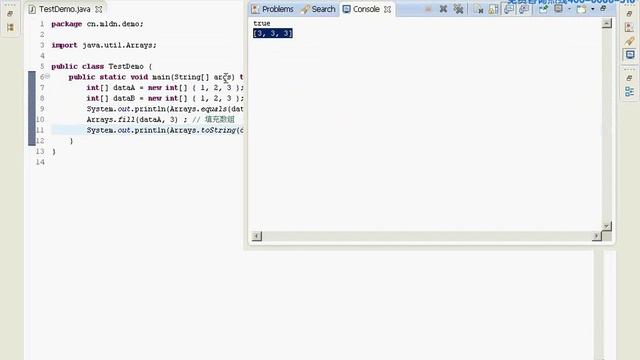The width and height of the screenshot is (640, 360).
Task: Click Console horizontal scrollbar left arrow
Action: pos(257,236)
